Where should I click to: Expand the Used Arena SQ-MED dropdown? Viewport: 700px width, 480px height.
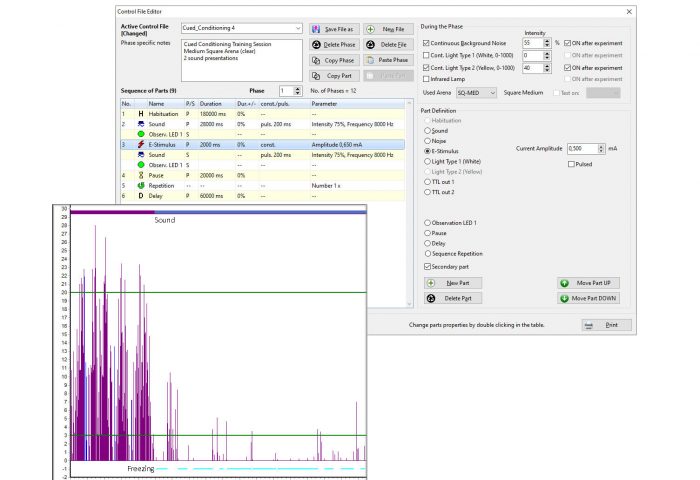pyautogui.click(x=491, y=93)
